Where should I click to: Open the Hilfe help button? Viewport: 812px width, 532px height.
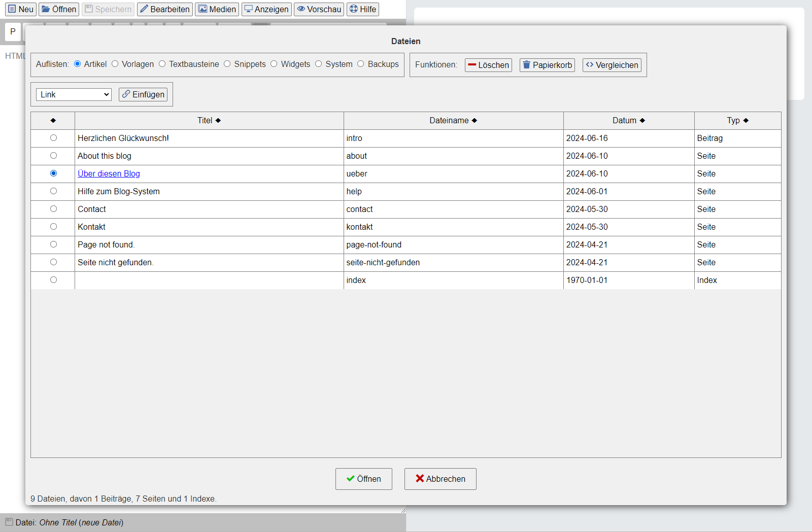point(362,9)
